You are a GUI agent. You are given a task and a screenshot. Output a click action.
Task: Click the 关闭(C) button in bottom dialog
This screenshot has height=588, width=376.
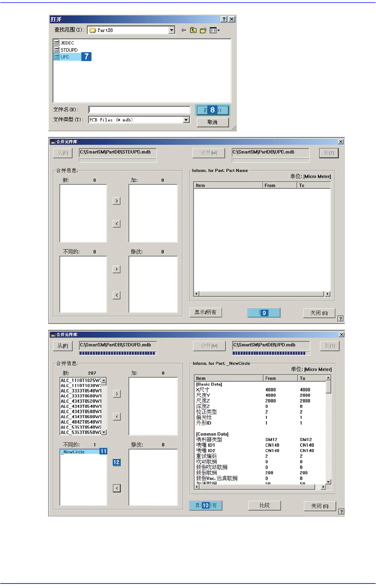(x=320, y=506)
